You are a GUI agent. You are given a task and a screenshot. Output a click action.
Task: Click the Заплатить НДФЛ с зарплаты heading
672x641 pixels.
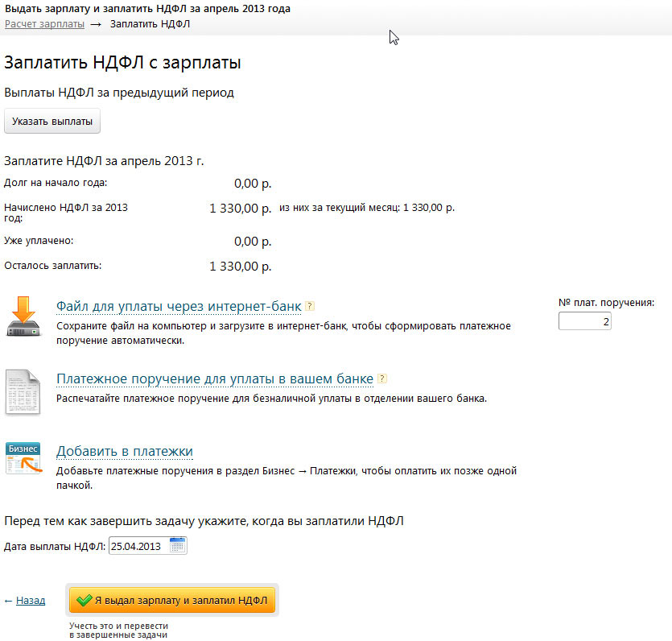pyautogui.click(x=123, y=63)
